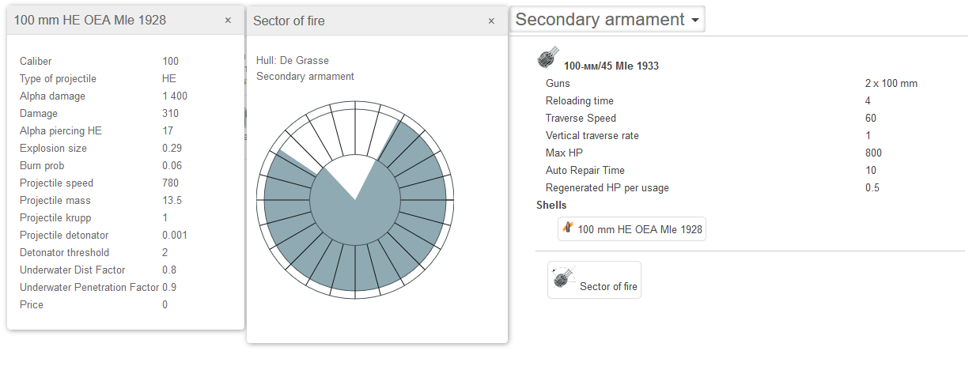
Task: Close the 100 mm HE OEA Mle 1928 panel
Action: tap(228, 21)
